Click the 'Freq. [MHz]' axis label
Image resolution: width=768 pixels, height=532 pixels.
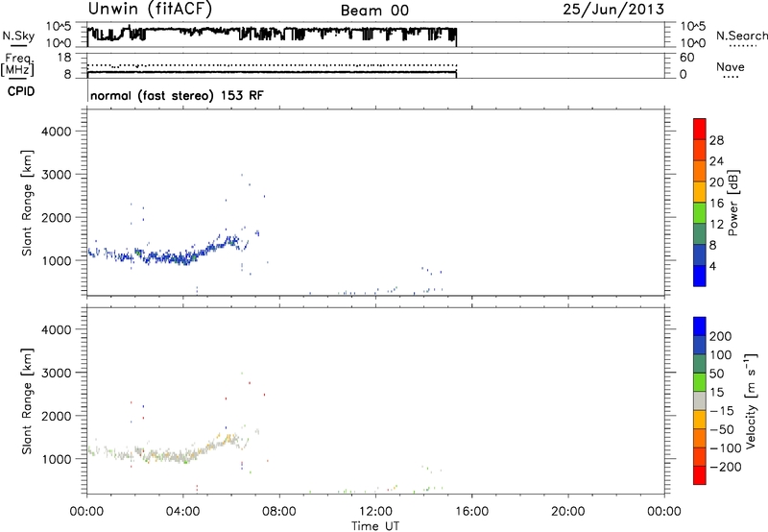point(17,65)
